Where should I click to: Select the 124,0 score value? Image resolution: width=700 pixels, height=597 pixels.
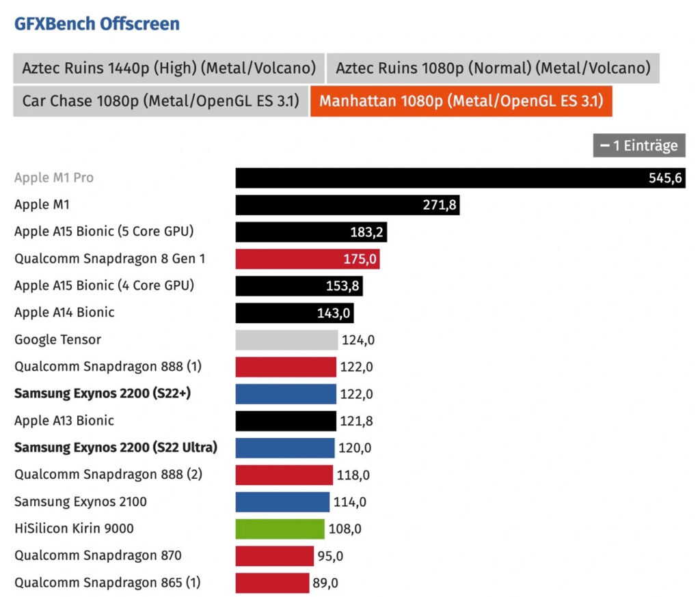358,340
